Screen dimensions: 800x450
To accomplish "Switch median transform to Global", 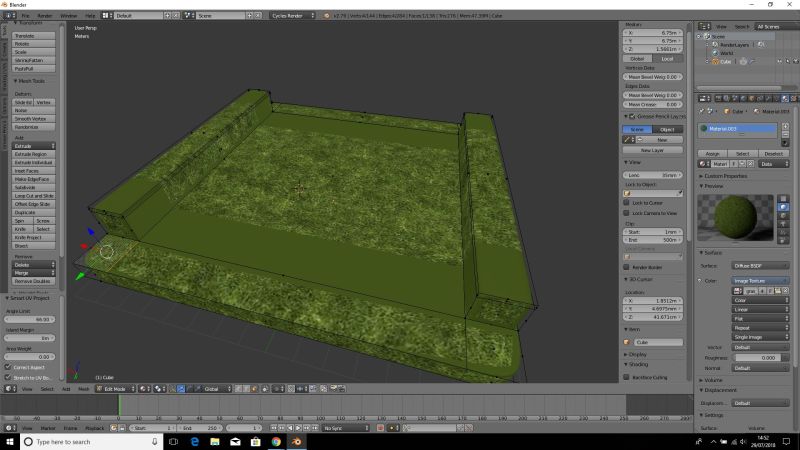I will click(637, 59).
